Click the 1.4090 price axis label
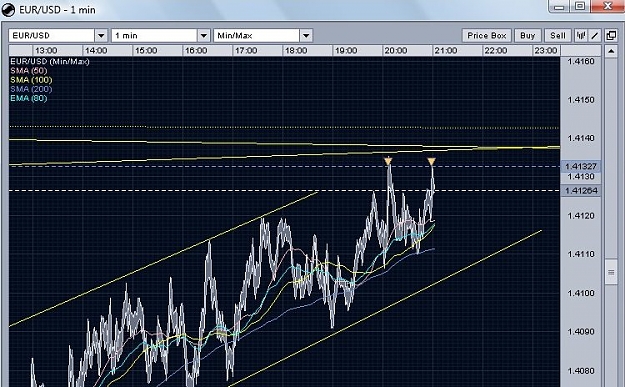This screenshot has height=387, width=625. coord(581,332)
